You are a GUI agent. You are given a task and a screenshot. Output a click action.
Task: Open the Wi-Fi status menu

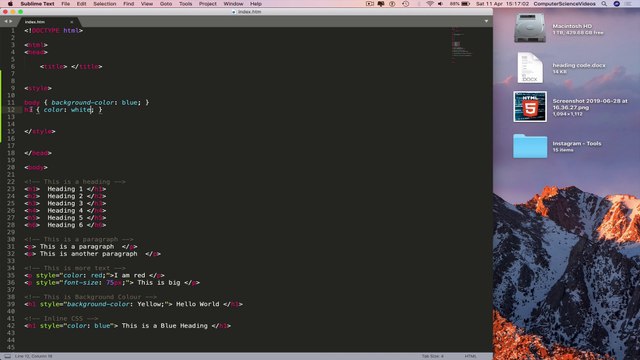(x=430, y=4)
